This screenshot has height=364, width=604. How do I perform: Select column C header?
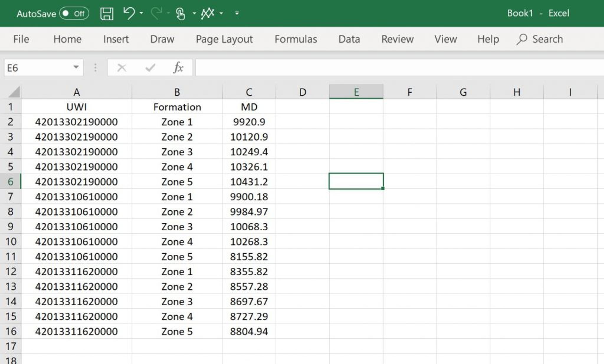pyautogui.click(x=249, y=92)
